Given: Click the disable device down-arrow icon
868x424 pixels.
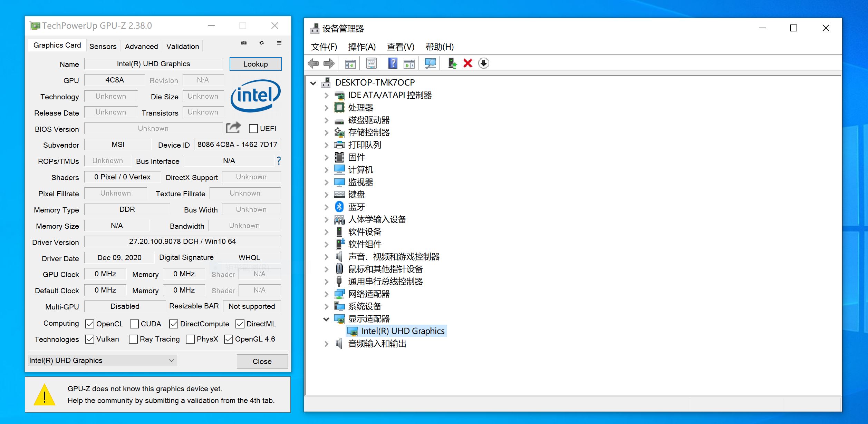Looking at the screenshot, I should pos(484,63).
